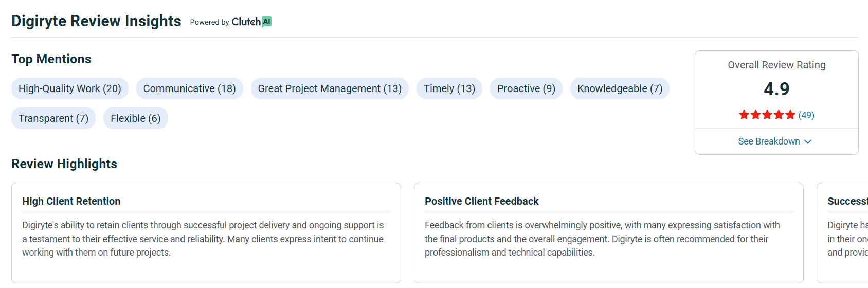This screenshot has width=868, height=288.
Task: Open the High Client Retention highlight card
Action: [x=206, y=232]
